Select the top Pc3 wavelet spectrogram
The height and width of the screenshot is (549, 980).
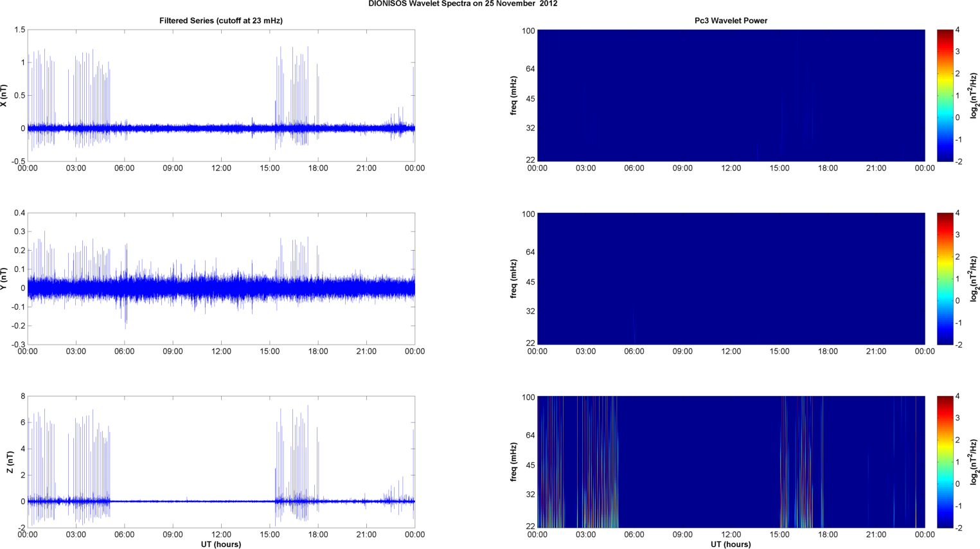click(731, 96)
